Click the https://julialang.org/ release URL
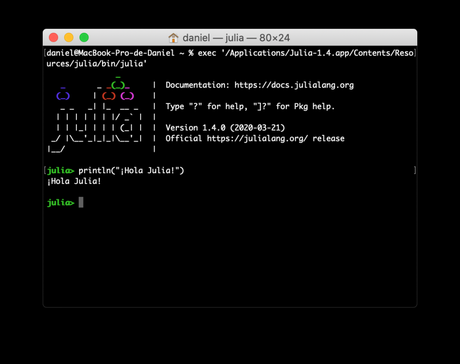The image size is (460, 364). (x=257, y=138)
